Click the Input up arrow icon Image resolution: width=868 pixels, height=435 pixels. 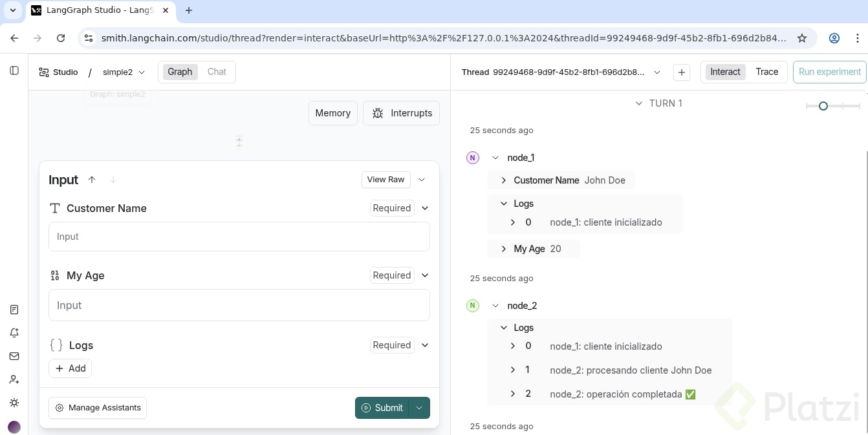pos(92,180)
